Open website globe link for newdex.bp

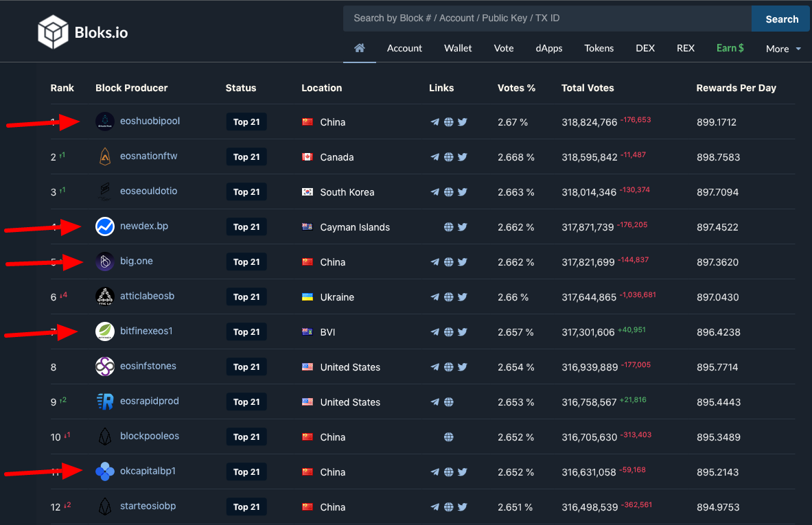coord(449,226)
